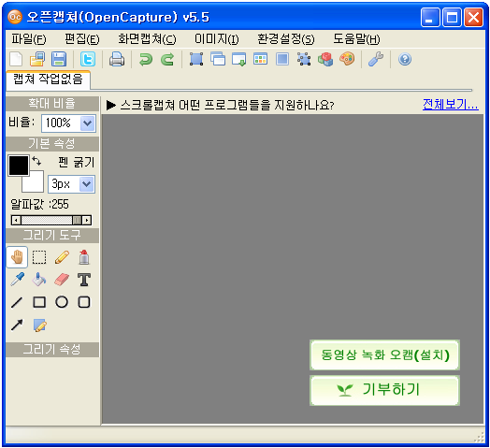This screenshot has width=490, height=448.
Task: Print using the printer icon
Action: click(117, 59)
